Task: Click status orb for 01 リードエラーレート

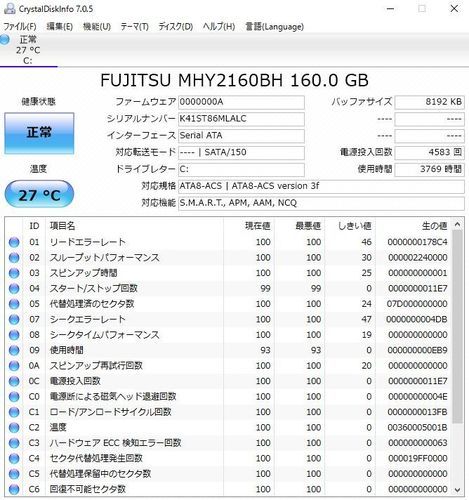Action: [x=14, y=242]
